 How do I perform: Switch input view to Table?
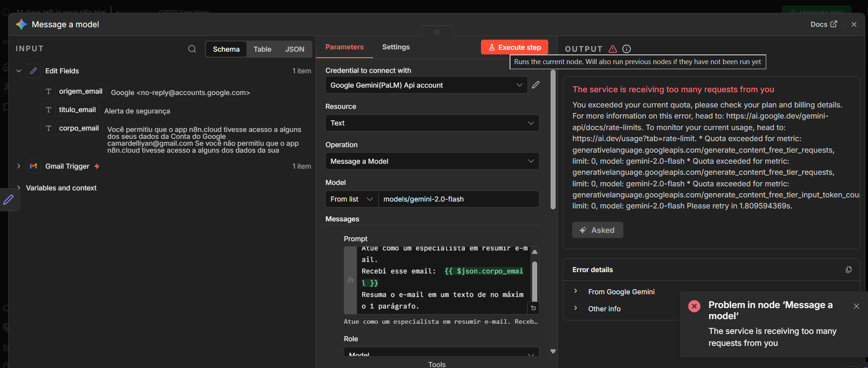point(262,49)
